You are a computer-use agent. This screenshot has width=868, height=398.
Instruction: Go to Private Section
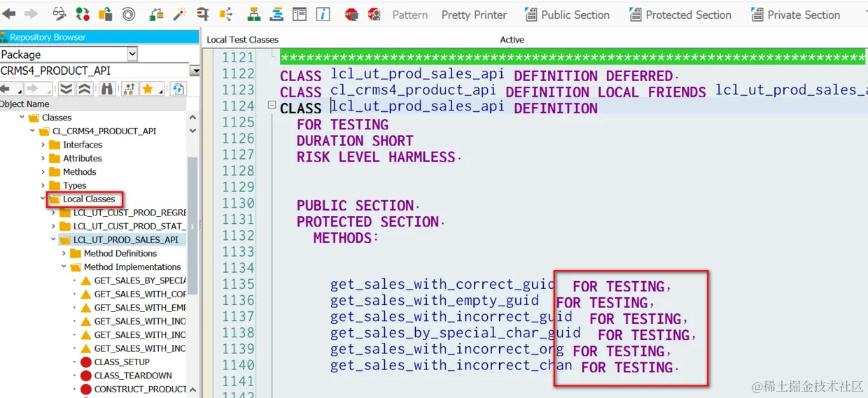(796, 15)
